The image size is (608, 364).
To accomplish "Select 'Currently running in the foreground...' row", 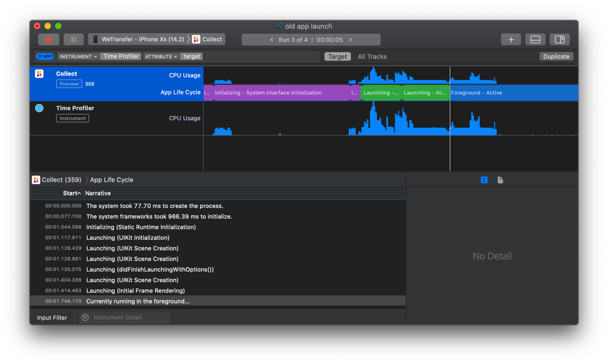I will point(218,301).
